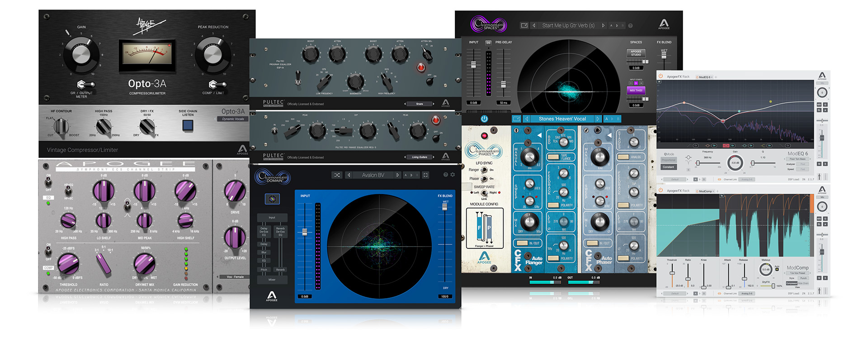Viewport: 868px width, 353px height.
Task: Click the blue power icon in Clearmountain's Phases
Action: click(x=484, y=119)
